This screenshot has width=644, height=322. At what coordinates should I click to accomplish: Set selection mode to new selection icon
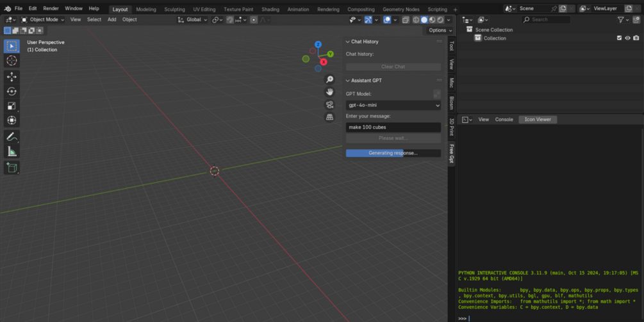point(8,30)
